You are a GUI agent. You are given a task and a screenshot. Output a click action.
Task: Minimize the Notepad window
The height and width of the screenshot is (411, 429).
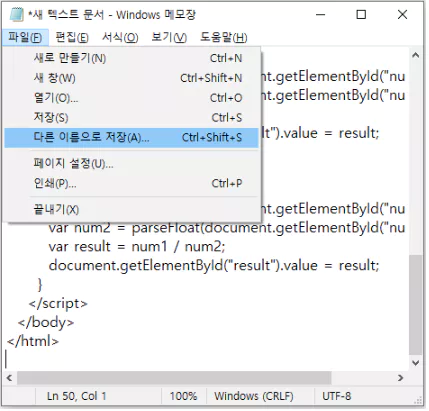320,15
